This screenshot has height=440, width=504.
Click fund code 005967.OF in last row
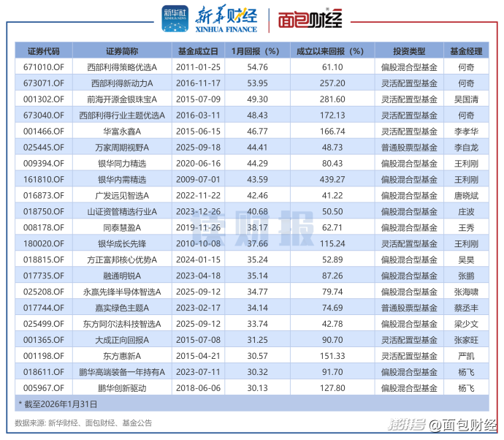44,388
